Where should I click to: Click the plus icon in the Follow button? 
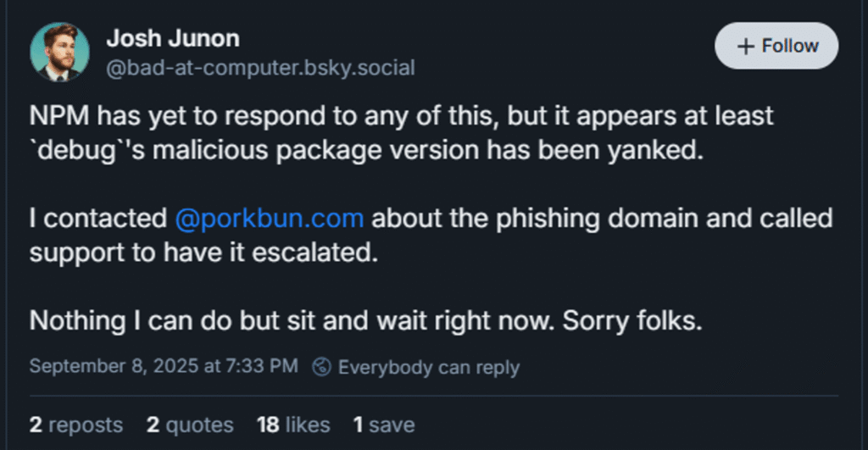tap(746, 47)
